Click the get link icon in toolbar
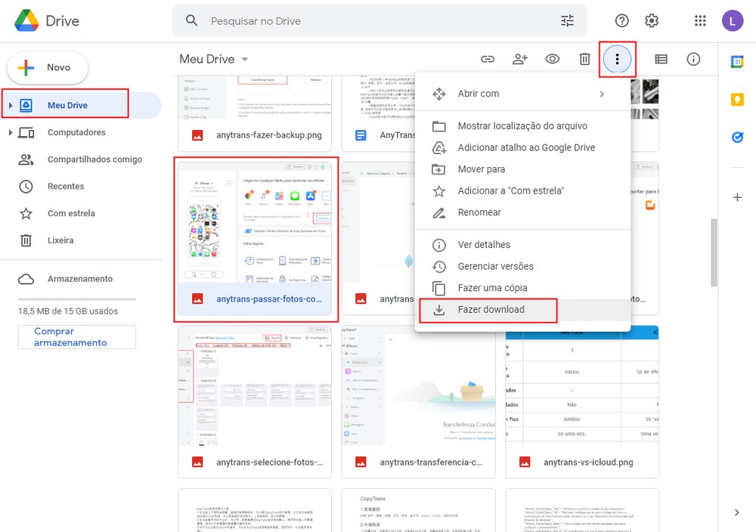 click(488, 59)
